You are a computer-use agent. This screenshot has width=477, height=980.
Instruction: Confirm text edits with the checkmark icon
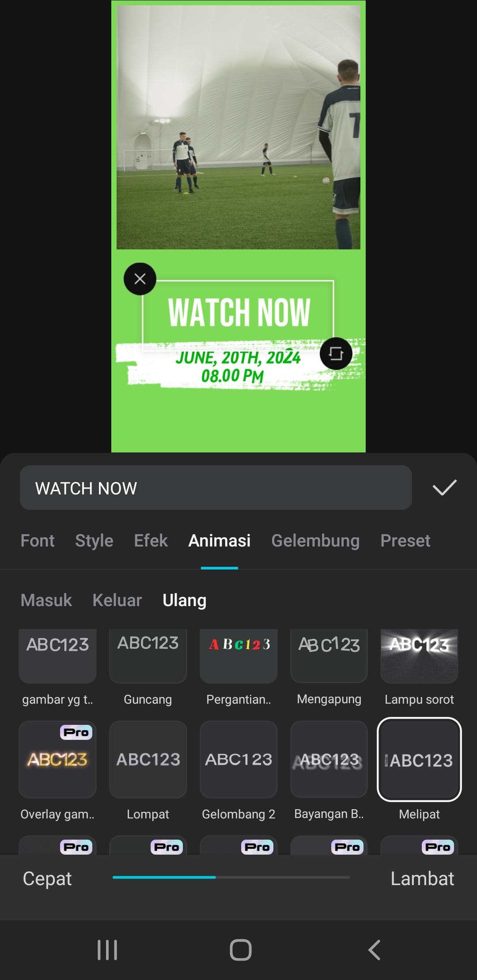click(444, 488)
